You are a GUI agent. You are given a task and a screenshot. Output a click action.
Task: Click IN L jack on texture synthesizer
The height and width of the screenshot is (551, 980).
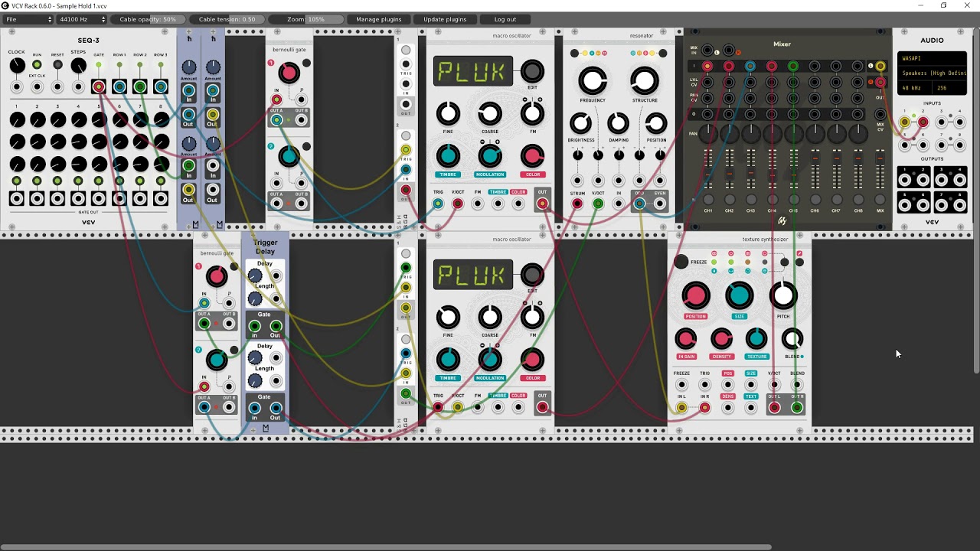[681, 408]
